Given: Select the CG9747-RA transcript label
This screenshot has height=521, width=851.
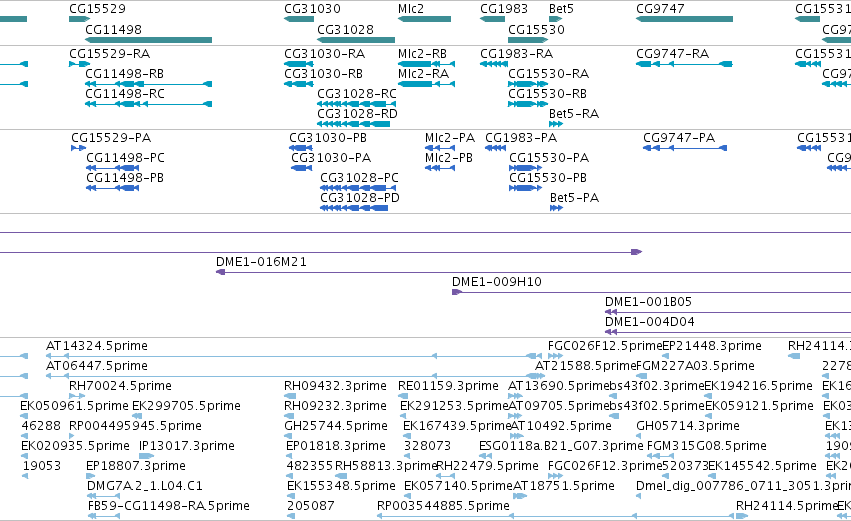Looking at the screenshot, I should (x=672, y=54).
